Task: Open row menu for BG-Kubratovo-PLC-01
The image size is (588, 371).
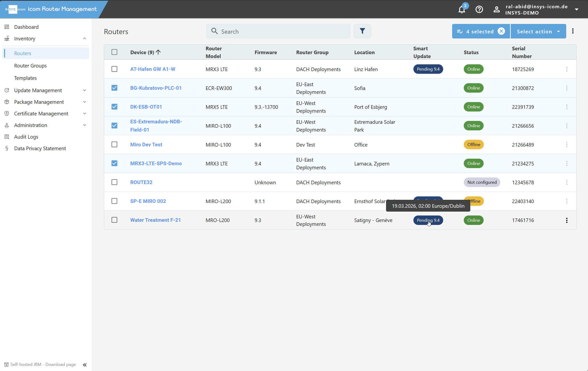Action: (566, 88)
